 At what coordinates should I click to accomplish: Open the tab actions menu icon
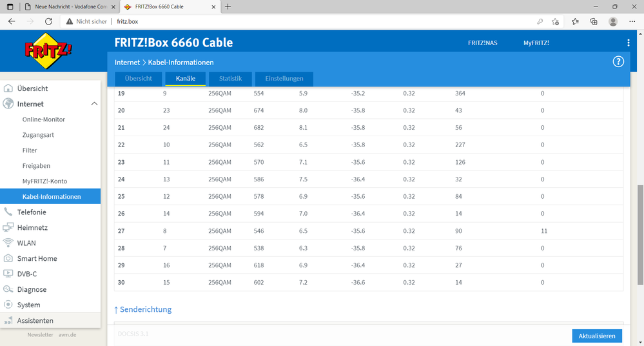10,6
